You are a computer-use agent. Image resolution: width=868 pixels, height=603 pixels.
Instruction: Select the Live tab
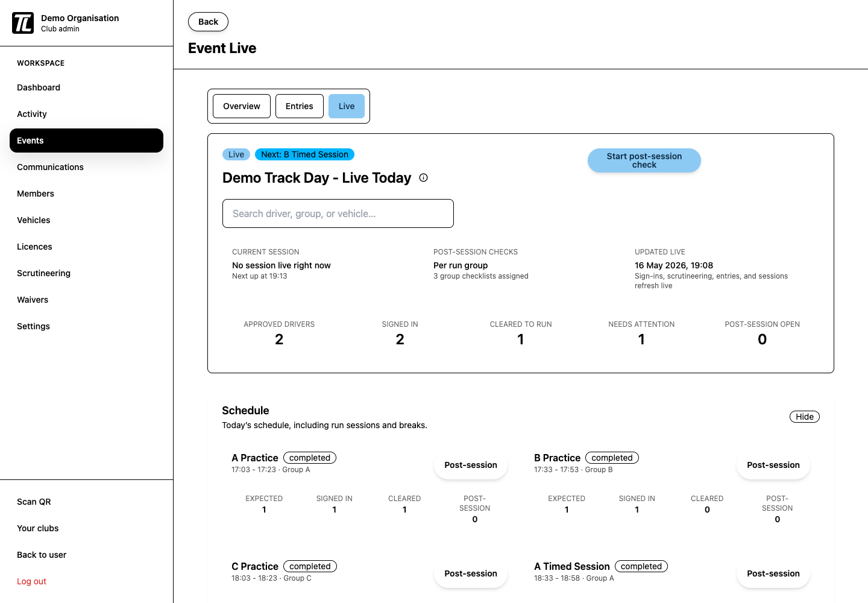[x=347, y=106]
